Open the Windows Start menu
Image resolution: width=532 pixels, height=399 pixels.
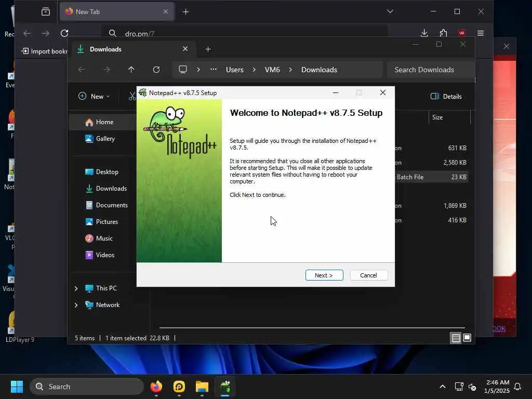pyautogui.click(x=17, y=387)
